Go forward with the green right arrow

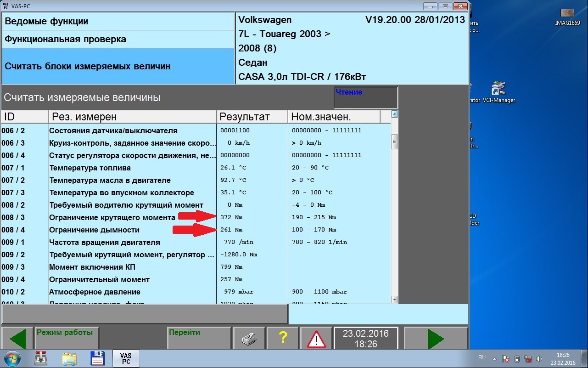point(436,339)
